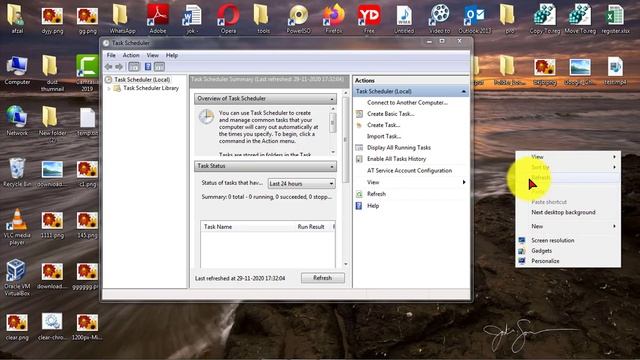Select the Outlook 2013 desktop icon
Viewport: 640px width, 360px height.
[x=474, y=16]
